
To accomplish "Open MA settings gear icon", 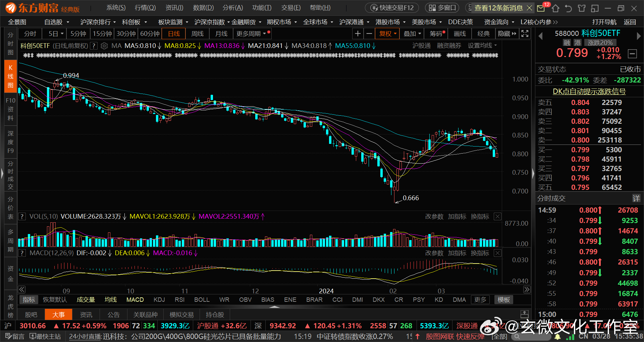I will point(104,46).
